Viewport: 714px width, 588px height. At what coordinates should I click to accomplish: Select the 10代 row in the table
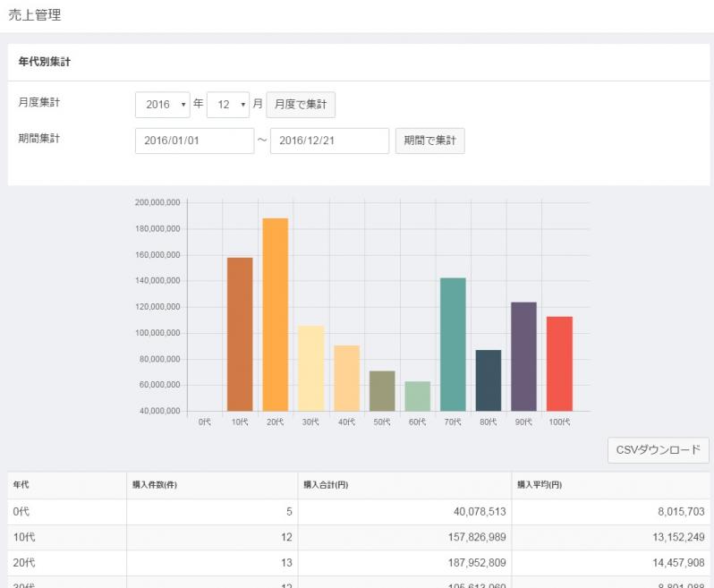tap(358, 537)
